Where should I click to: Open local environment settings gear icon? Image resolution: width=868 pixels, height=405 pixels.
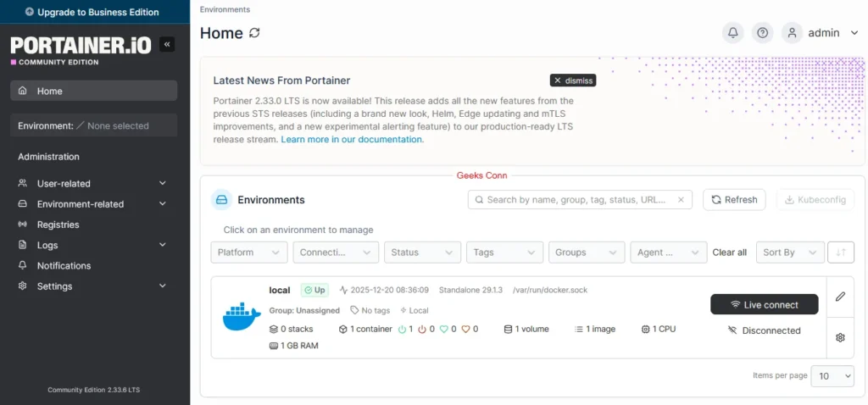[x=840, y=337]
